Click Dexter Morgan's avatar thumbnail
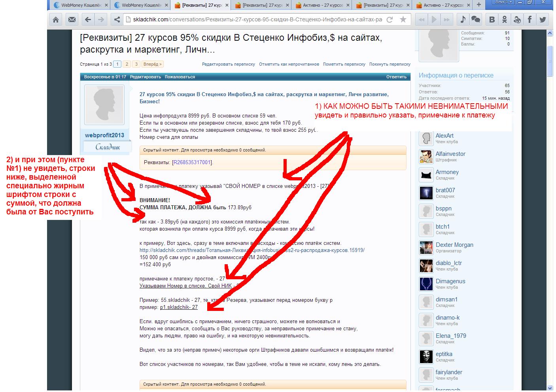 click(x=426, y=248)
